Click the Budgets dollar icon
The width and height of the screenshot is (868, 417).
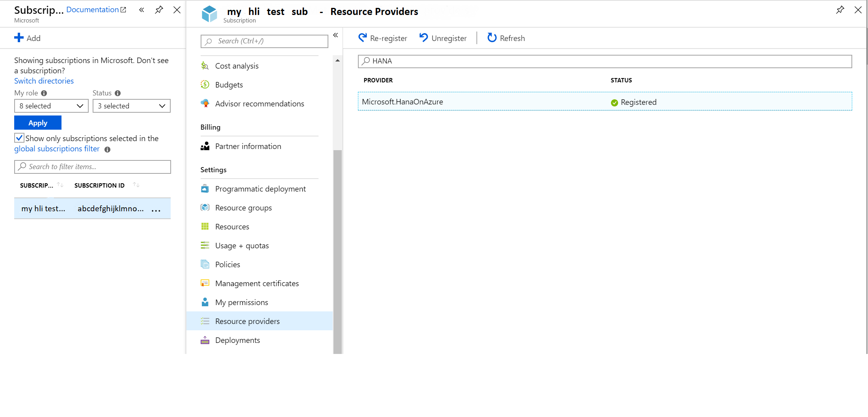tap(205, 84)
